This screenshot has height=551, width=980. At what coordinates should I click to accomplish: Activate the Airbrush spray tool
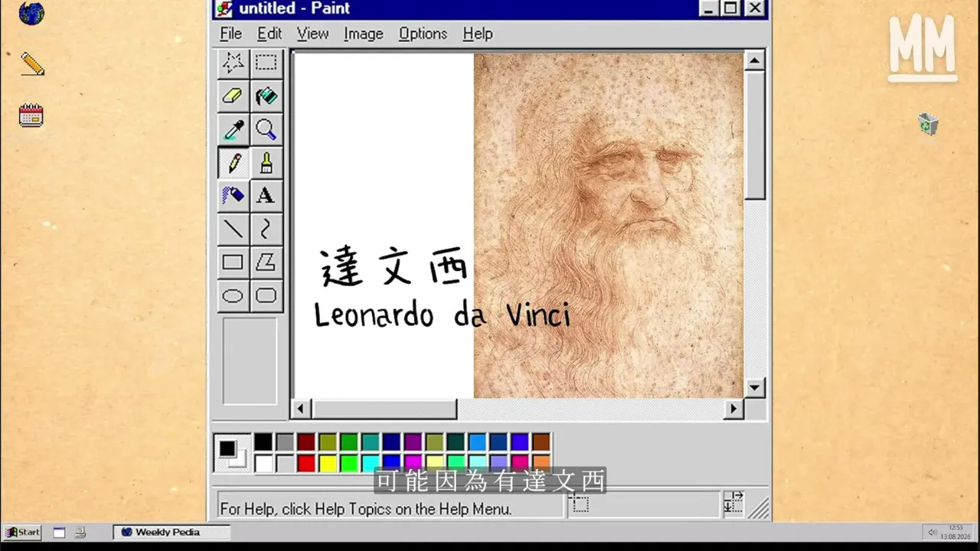click(x=233, y=195)
